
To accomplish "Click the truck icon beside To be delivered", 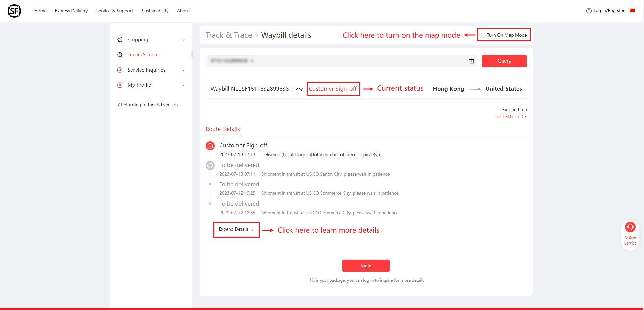I will click(x=210, y=165).
